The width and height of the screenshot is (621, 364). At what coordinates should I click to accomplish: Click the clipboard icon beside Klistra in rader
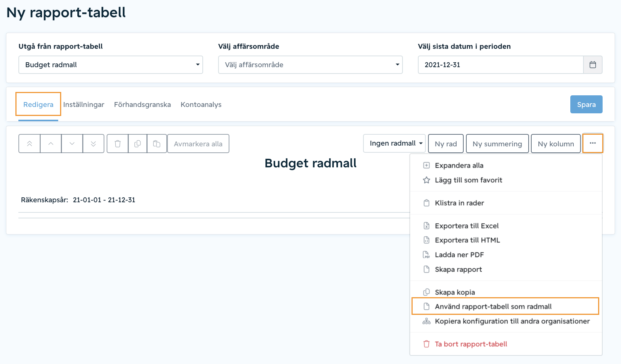[427, 203]
